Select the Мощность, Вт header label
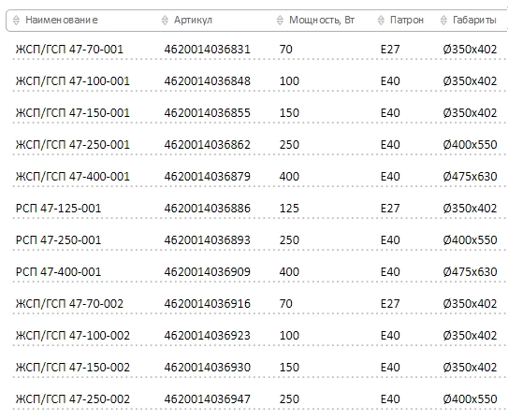Screen dimensions: 508x420 pos(322,20)
